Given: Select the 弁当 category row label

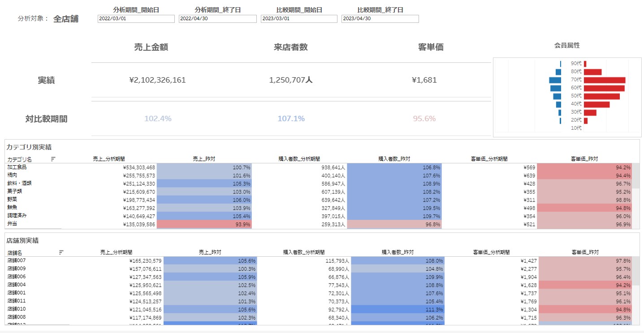Looking at the screenshot, I should tap(12, 223).
